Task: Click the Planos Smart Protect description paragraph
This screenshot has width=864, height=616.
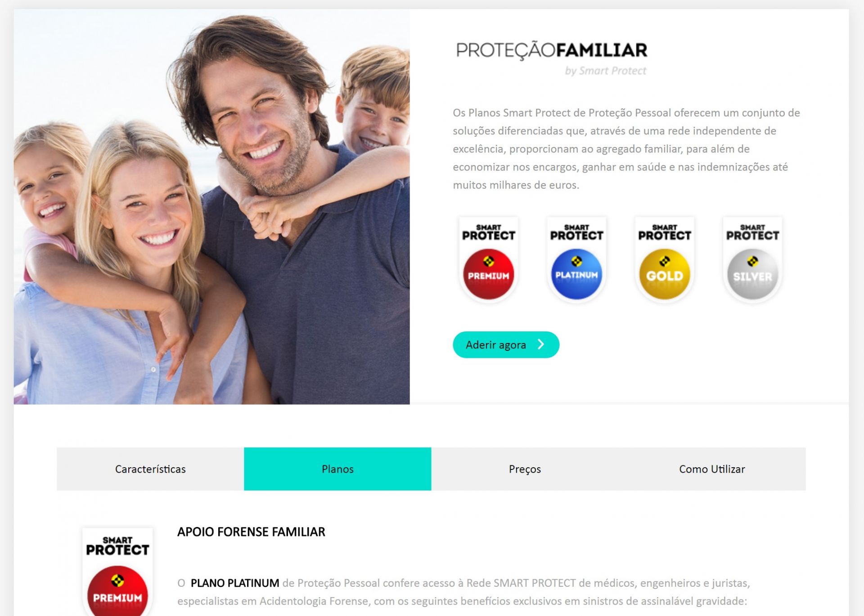Action: point(626,149)
